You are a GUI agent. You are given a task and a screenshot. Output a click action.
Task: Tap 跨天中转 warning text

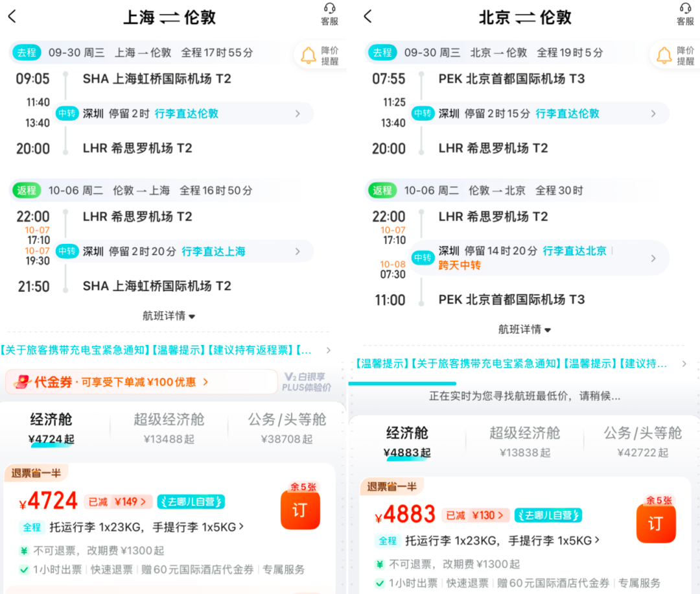460,265
